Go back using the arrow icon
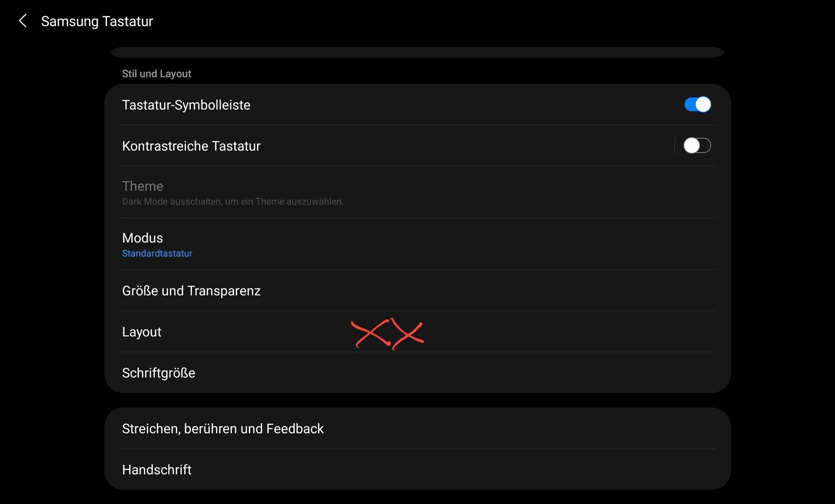Image resolution: width=835 pixels, height=504 pixels. click(x=23, y=21)
